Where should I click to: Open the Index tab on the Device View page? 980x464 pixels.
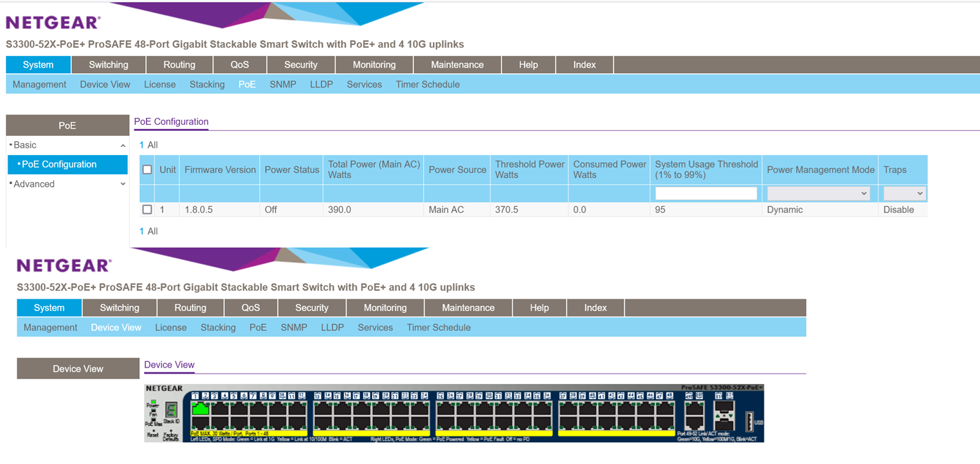pyautogui.click(x=595, y=307)
